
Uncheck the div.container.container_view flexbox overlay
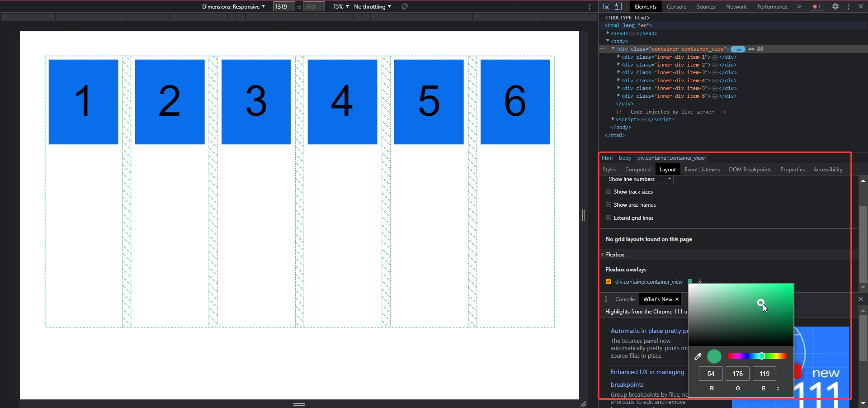608,281
